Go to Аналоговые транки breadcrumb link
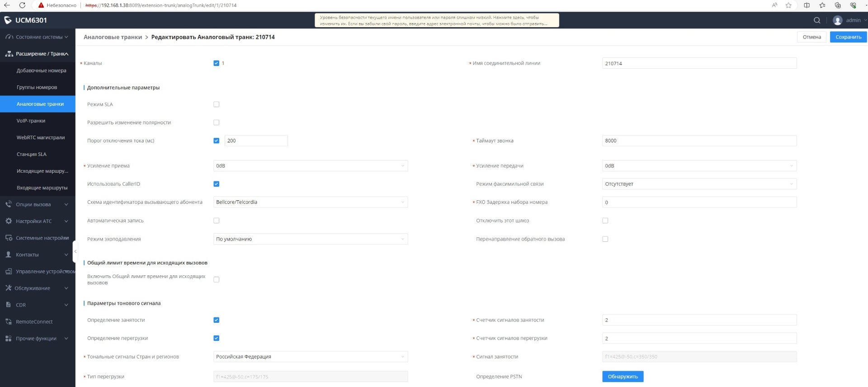Viewport: 868px width, 387px height. tap(113, 37)
